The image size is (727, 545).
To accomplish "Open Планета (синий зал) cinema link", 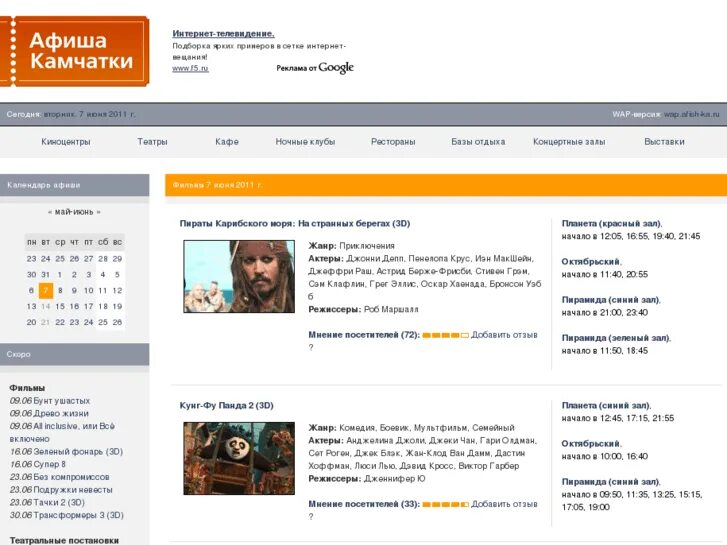I will 606,405.
